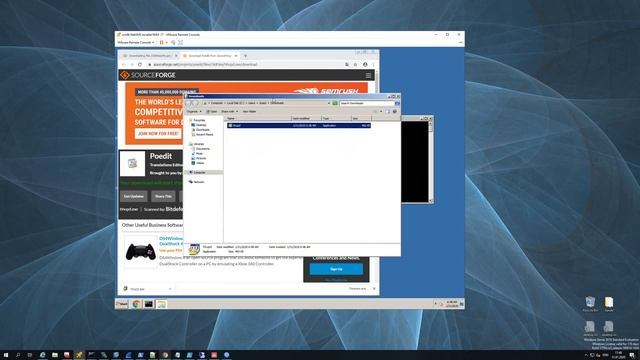Screen dimensions: 640x360
Task: Click the scrollbar of the black console window
Action: click(x=431, y=162)
